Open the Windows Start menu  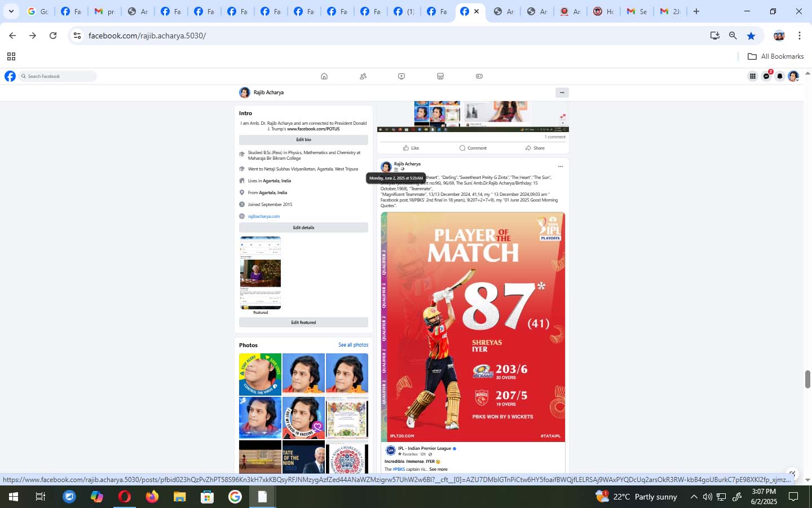[x=13, y=497]
